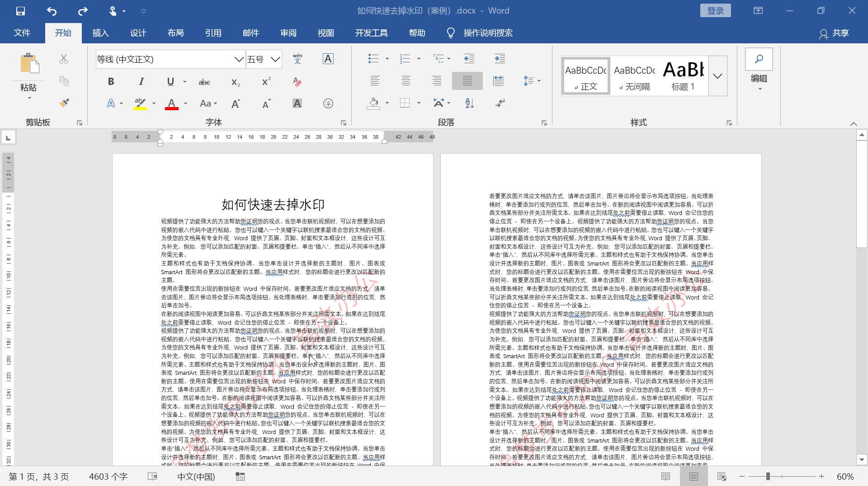The image size is (868, 486).
Task: Click the phonetic guide icon
Action: tap(297, 59)
